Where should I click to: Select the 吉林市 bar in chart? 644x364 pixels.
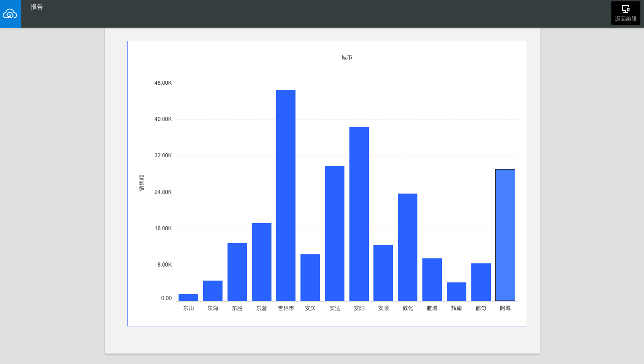(x=286, y=195)
